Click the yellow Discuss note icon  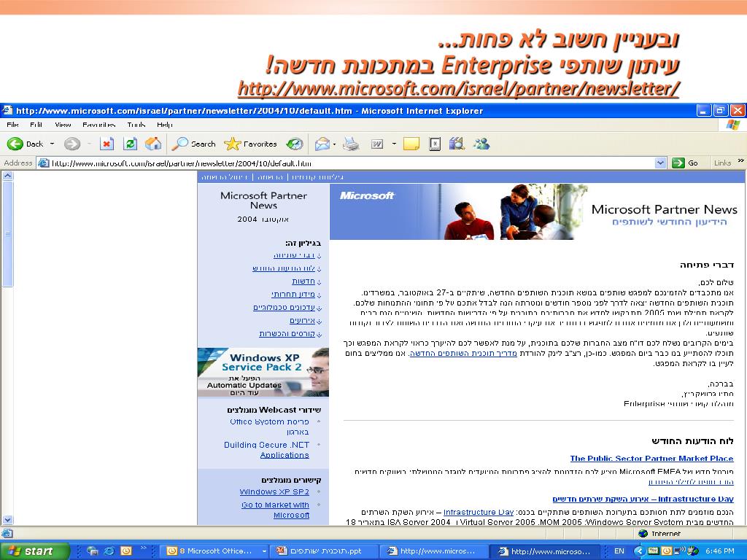[411, 144]
